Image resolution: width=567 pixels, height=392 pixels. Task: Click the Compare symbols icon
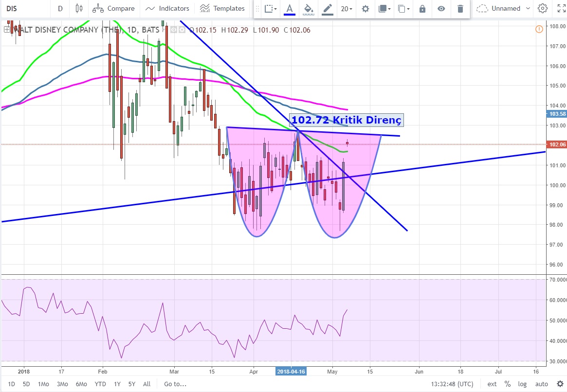tap(98, 8)
